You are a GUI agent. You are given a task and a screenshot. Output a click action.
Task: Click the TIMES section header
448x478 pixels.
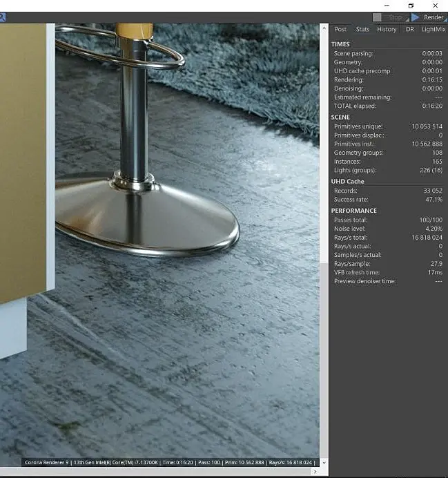click(x=340, y=44)
